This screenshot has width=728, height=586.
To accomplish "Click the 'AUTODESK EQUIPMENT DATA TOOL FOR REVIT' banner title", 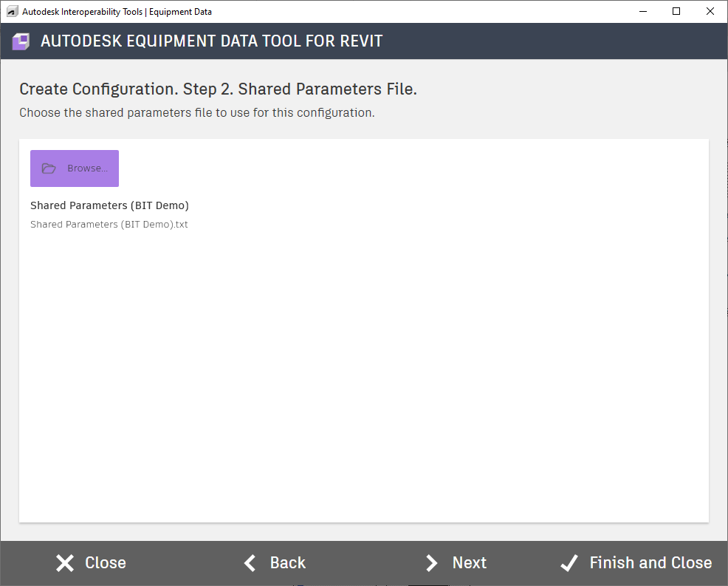I will pos(212,41).
